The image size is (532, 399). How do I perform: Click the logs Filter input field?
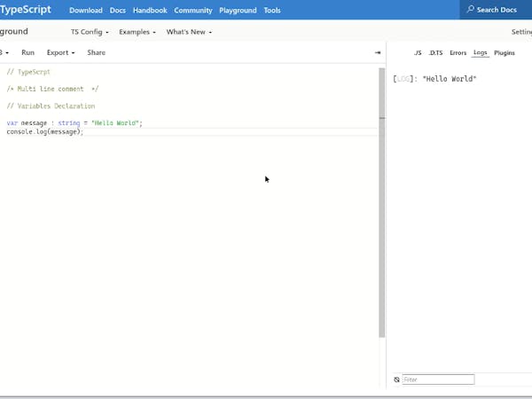coord(438,379)
